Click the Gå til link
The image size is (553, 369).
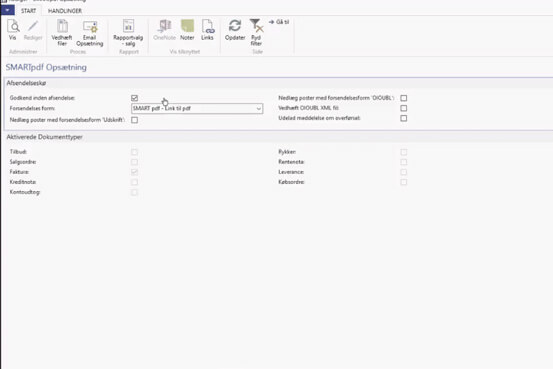pyautogui.click(x=279, y=22)
